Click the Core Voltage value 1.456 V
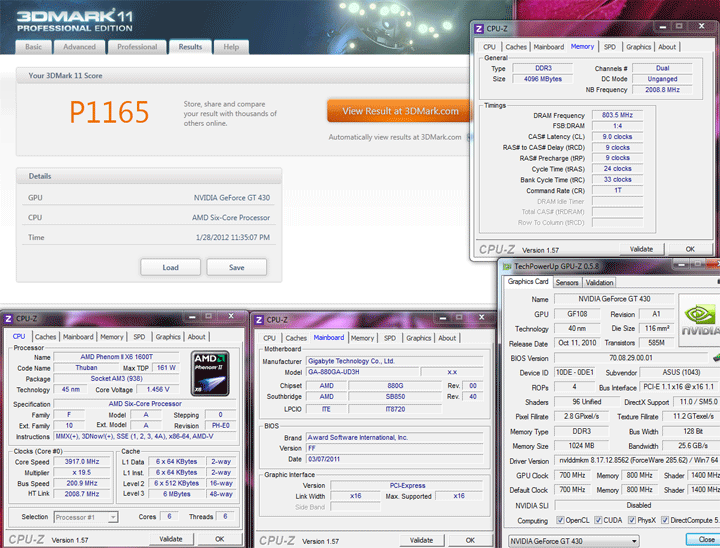 click(x=158, y=390)
